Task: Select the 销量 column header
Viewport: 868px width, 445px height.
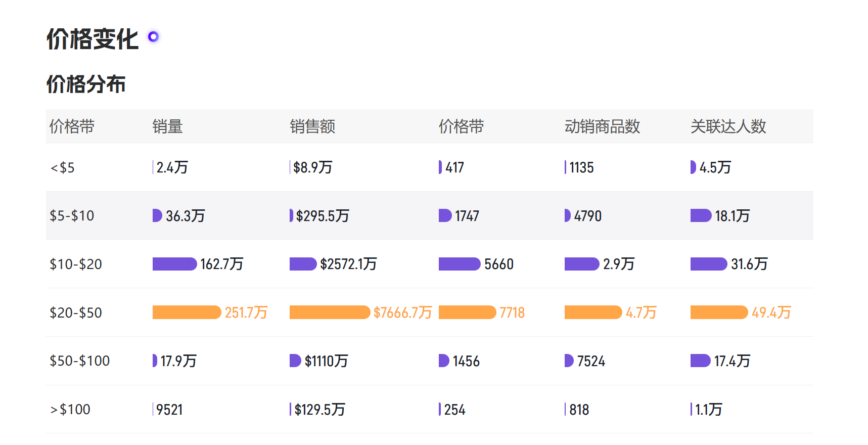Action: point(167,126)
